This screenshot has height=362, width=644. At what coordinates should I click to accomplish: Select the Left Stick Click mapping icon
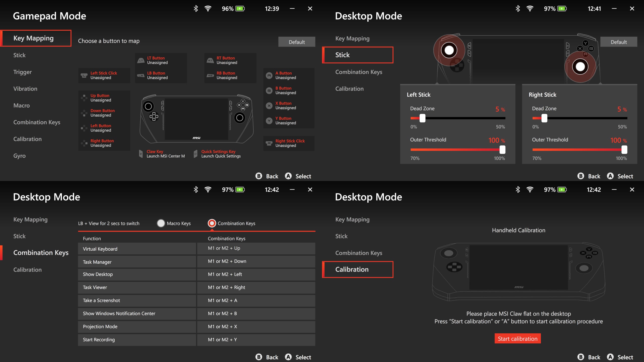click(x=84, y=75)
